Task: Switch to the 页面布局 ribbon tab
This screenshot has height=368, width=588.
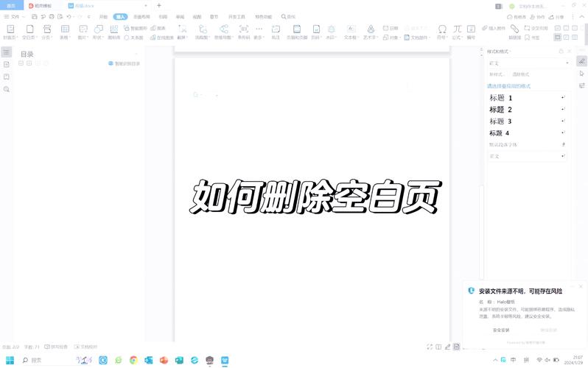Action: (x=141, y=17)
